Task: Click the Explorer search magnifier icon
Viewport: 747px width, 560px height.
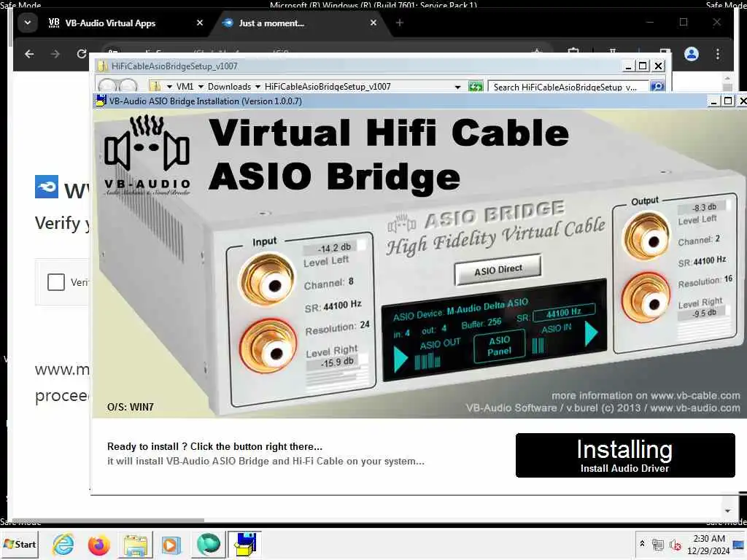Action: pyautogui.click(x=657, y=87)
